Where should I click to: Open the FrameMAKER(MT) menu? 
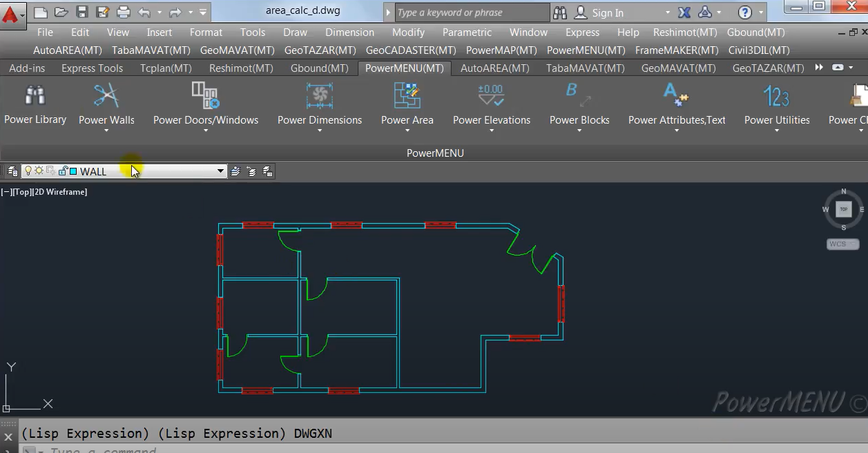(677, 50)
